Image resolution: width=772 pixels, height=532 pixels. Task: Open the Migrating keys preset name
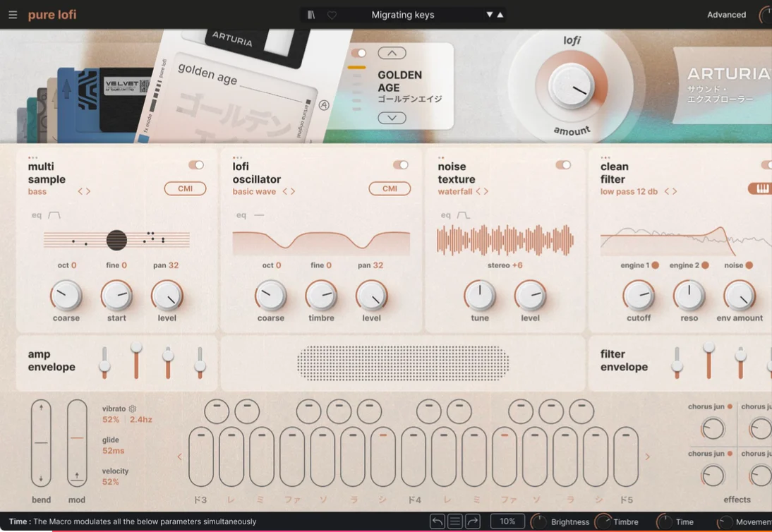pyautogui.click(x=403, y=15)
